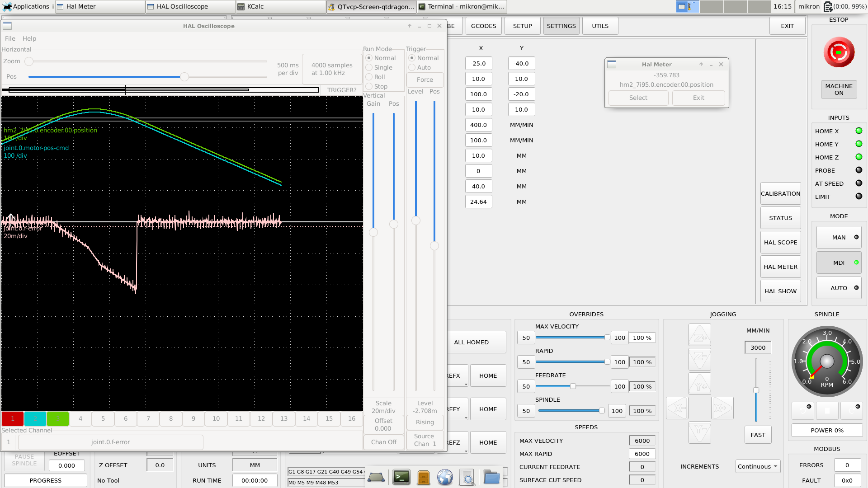Switch machine to AUTO mode
This screenshot has height=488, width=868.
(839, 288)
